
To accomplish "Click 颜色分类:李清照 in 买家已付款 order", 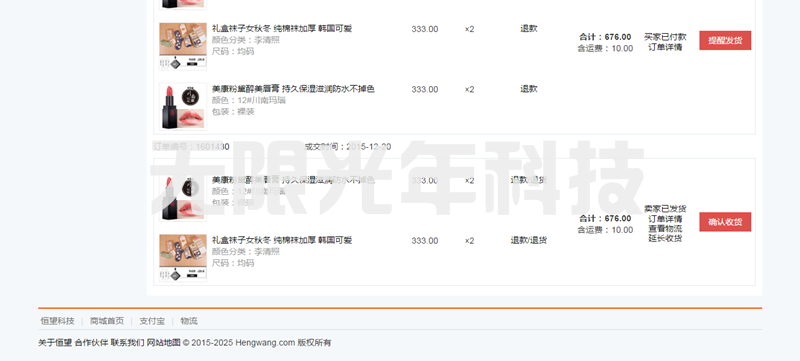I will [246, 40].
